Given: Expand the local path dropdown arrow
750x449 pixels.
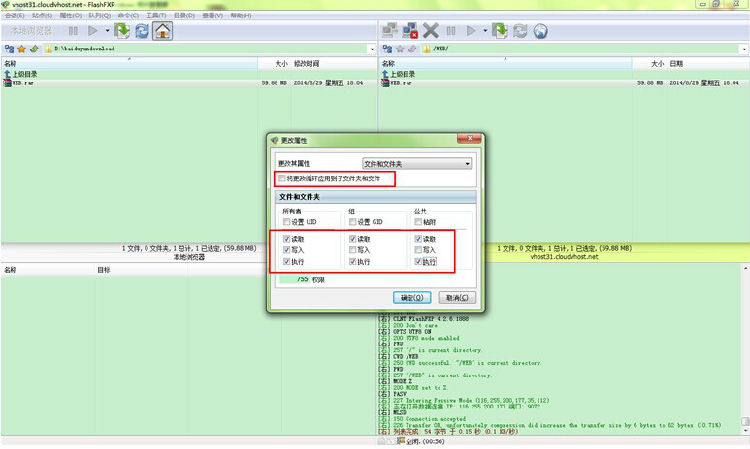Looking at the screenshot, I should 372,48.
